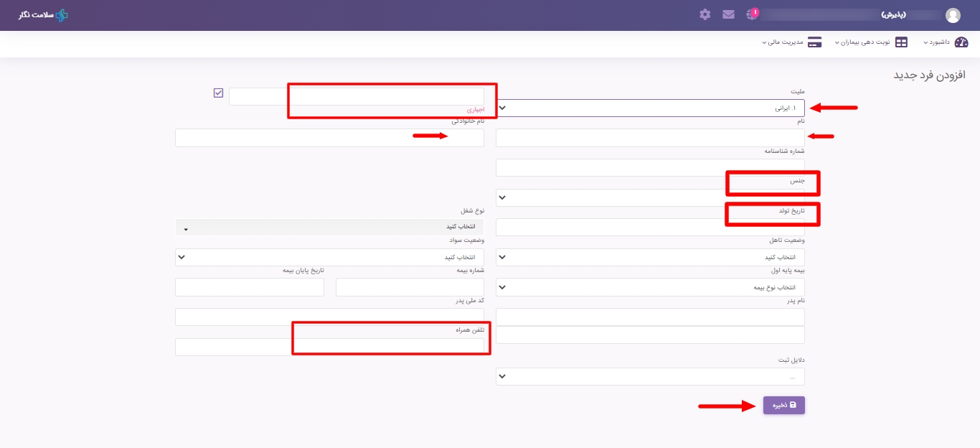
Task: Click the dashboard gauge icon
Action: point(961,42)
